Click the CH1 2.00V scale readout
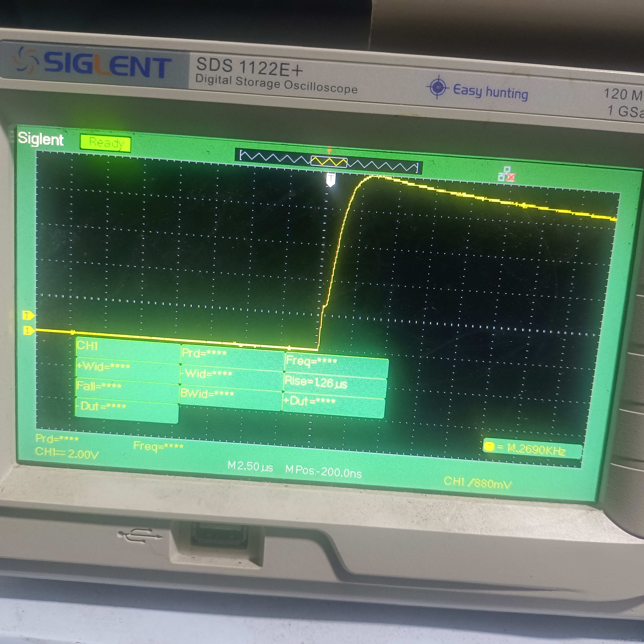Image resolution: width=644 pixels, height=644 pixels. coord(67,453)
